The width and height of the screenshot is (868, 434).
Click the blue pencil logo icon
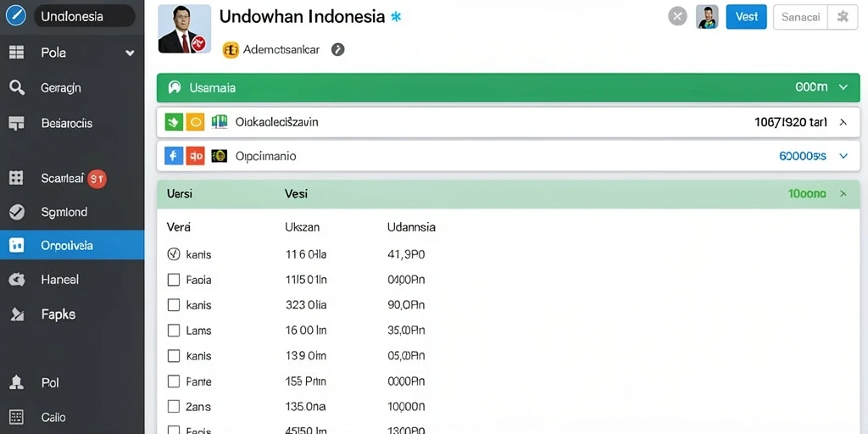click(15, 16)
